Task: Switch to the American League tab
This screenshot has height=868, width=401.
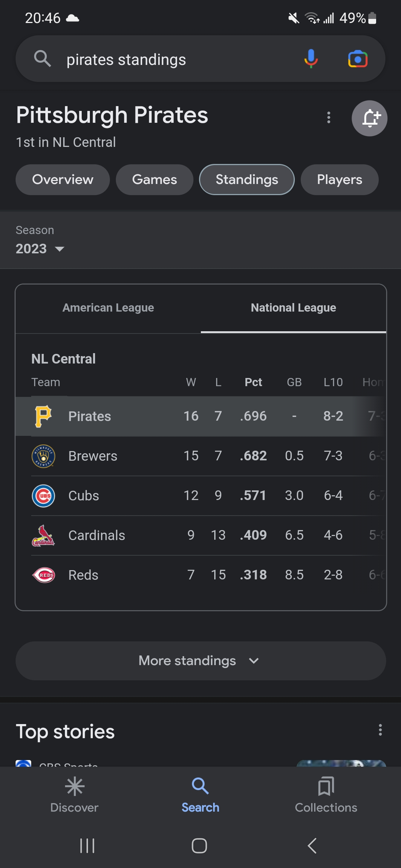Action: coord(108,308)
